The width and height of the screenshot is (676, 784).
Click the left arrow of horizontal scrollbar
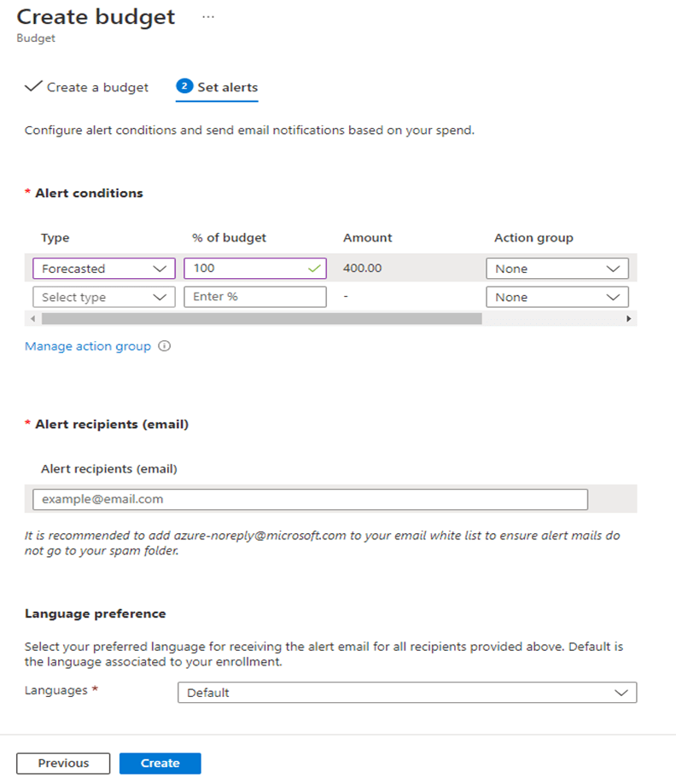[x=32, y=318]
